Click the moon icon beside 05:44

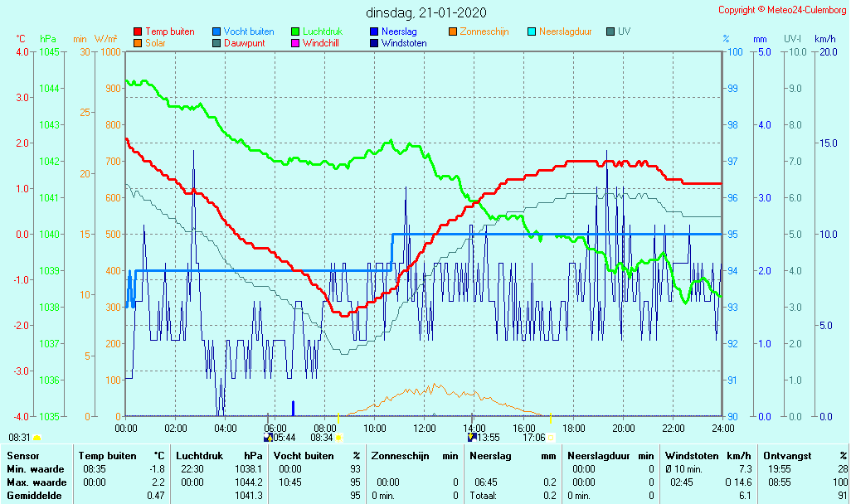point(268,437)
